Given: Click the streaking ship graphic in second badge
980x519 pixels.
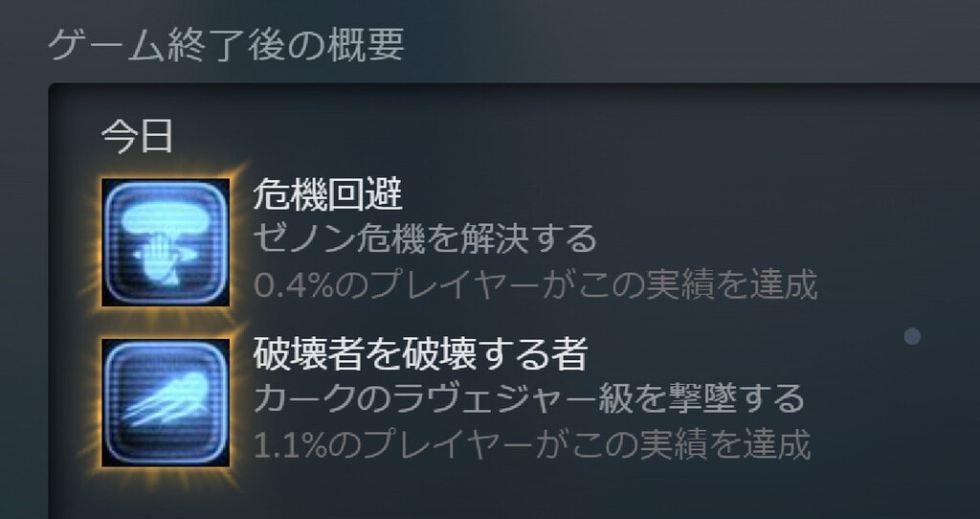Looking at the screenshot, I should (167, 398).
